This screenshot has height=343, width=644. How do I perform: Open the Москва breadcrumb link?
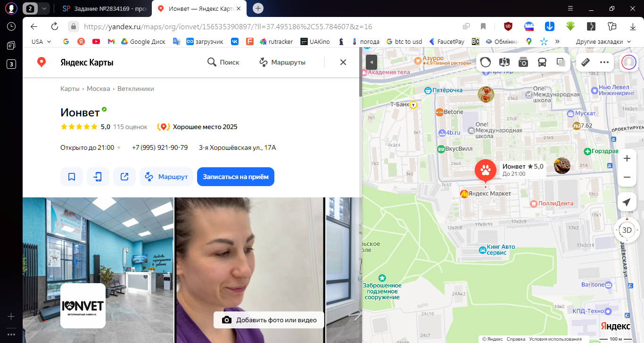(99, 89)
